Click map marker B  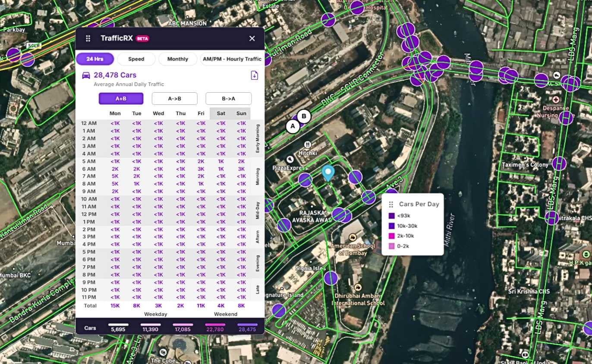(x=304, y=116)
